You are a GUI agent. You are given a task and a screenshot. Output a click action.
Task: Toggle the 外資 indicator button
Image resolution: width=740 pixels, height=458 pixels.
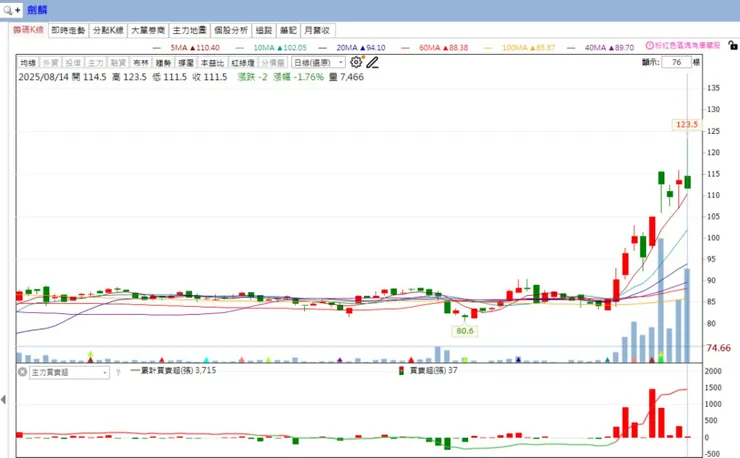click(50, 63)
